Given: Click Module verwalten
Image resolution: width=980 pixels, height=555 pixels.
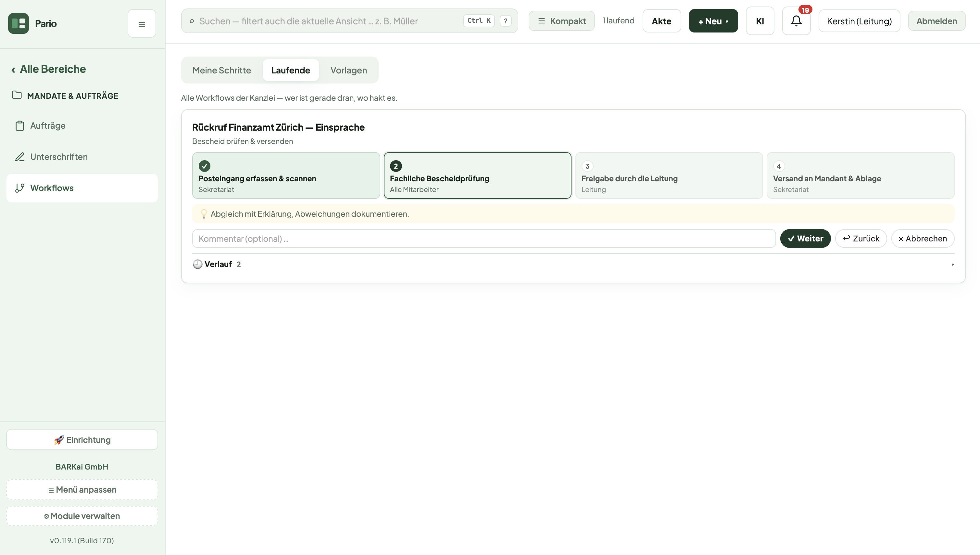Looking at the screenshot, I should [82, 516].
